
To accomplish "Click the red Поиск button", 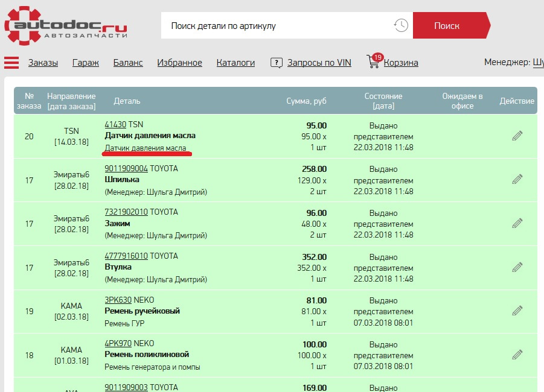I will (x=452, y=25).
